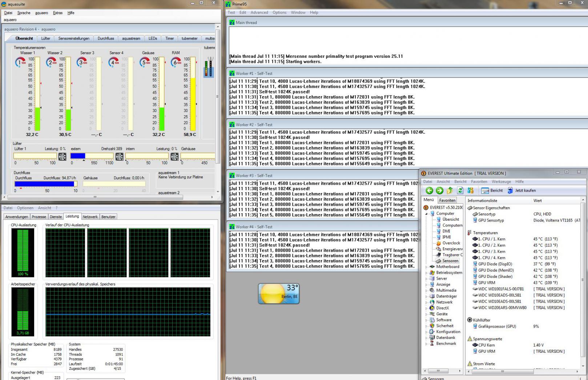Click the Strom Werte warning icon

[x=470, y=364]
